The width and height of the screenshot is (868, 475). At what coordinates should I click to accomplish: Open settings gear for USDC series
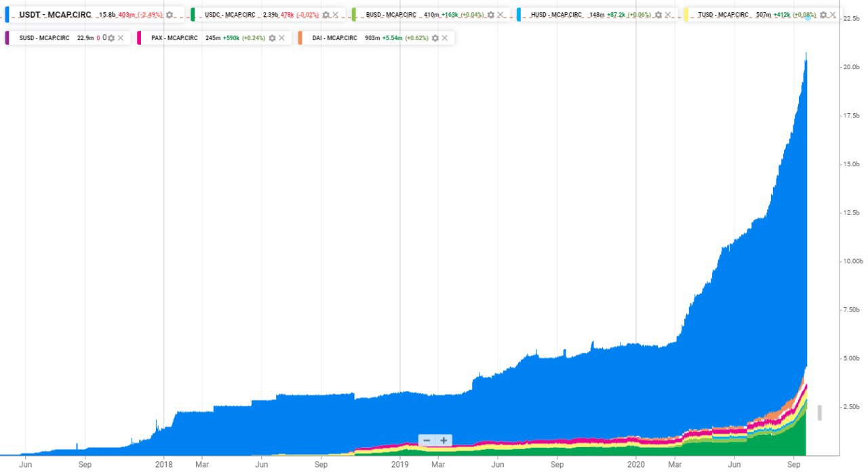[x=326, y=15]
